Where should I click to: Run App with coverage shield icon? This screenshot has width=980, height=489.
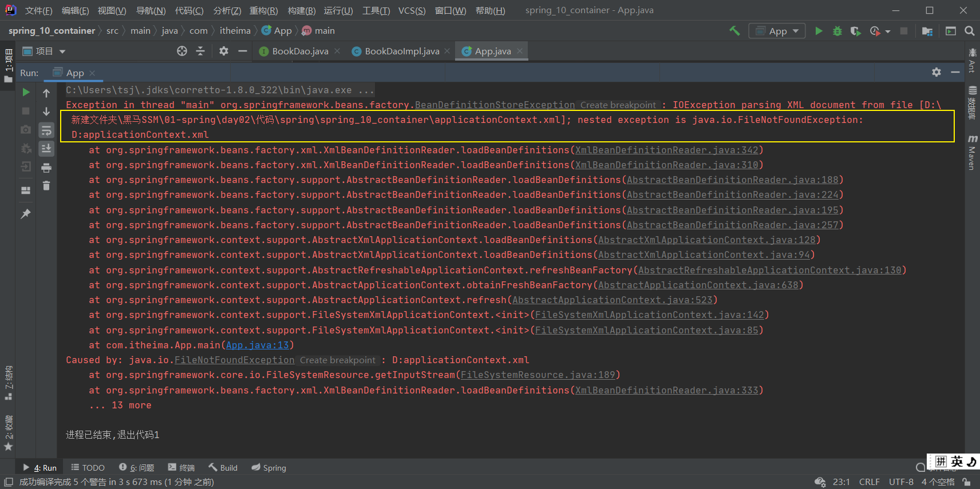pyautogui.click(x=856, y=31)
